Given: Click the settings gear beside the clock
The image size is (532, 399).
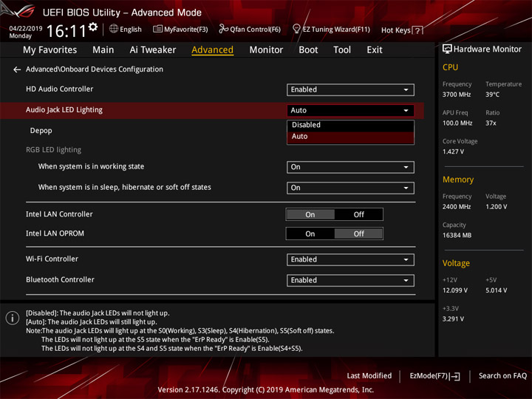Looking at the screenshot, I should click(93, 27).
